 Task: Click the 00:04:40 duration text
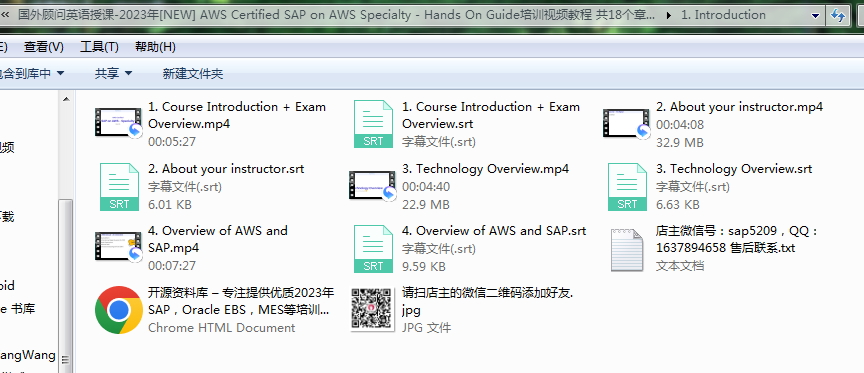pyautogui.click(x=426, y=187)
